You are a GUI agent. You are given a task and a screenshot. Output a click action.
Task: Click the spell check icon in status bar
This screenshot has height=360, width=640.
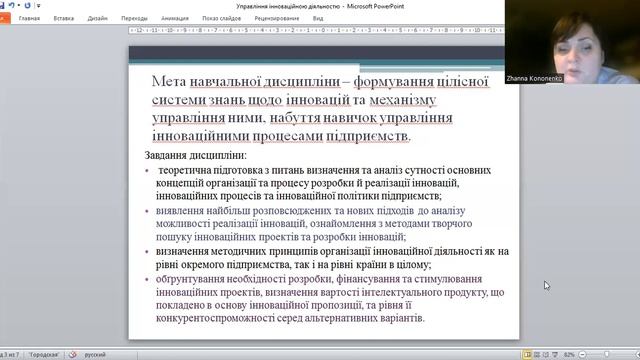tap(73, 355)
